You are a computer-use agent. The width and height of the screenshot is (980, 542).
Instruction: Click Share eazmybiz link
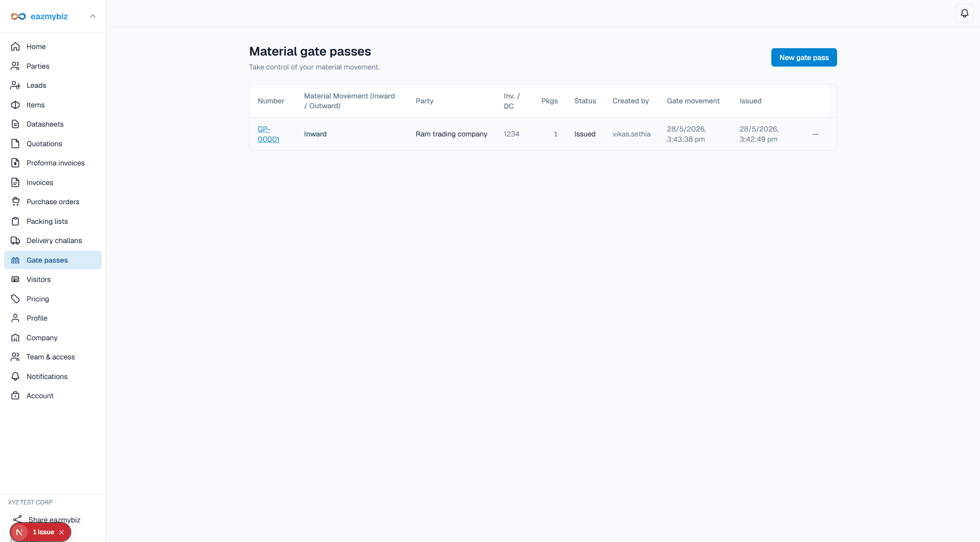pyautogui.click(x=54, y=520)
